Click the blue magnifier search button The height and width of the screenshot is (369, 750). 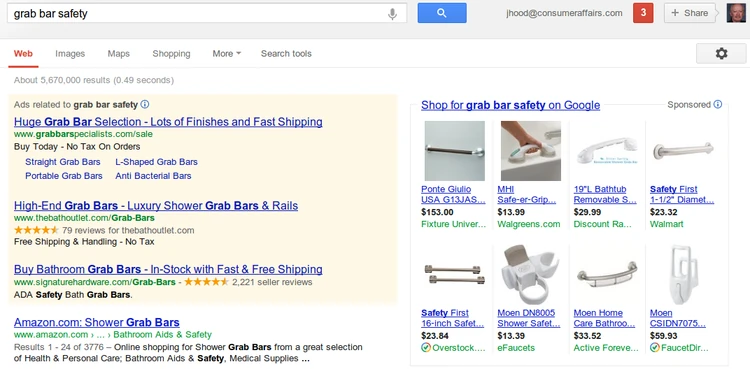click(442, 13)
